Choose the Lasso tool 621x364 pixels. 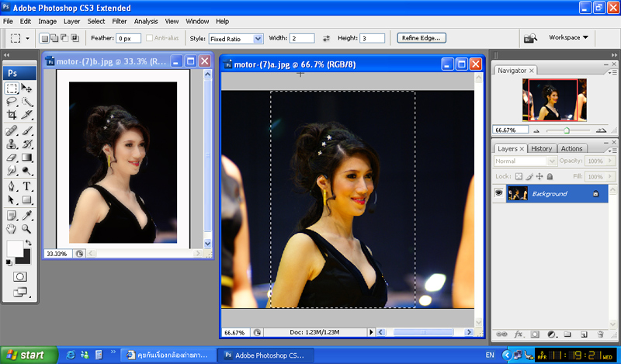[12, 102]
